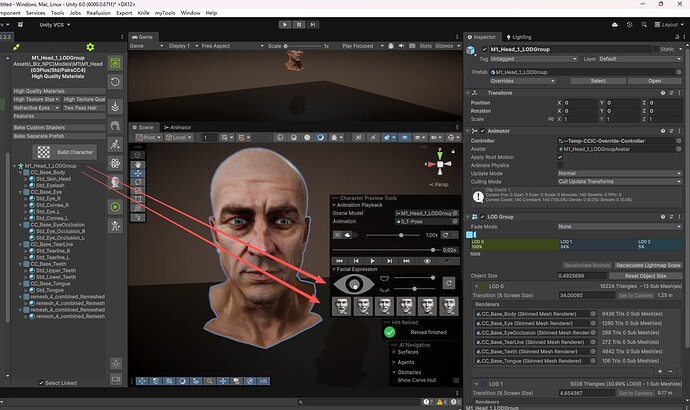Viewport: 690px width, 410px height.
Task: Select the Hand view tool in Scene
Action: click(x=138, y=164)
